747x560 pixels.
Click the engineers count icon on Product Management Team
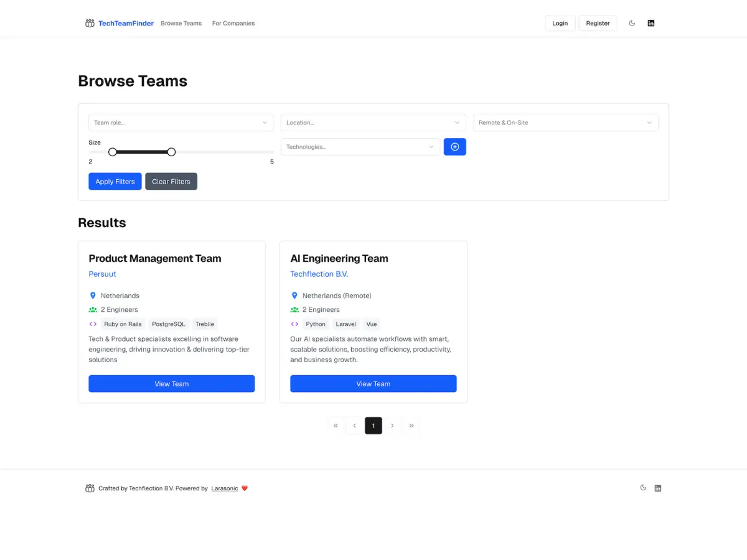click(x=92, y=309)
